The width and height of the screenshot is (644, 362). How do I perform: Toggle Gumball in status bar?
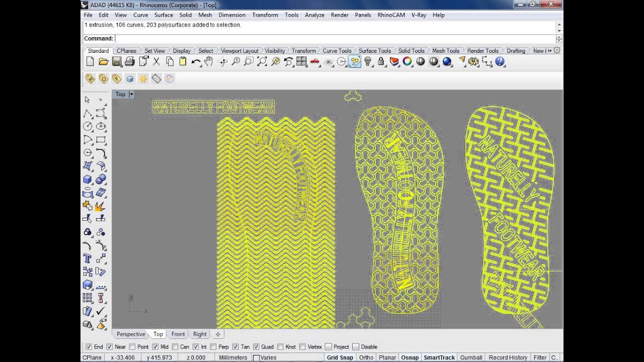[x=471, y=357]
